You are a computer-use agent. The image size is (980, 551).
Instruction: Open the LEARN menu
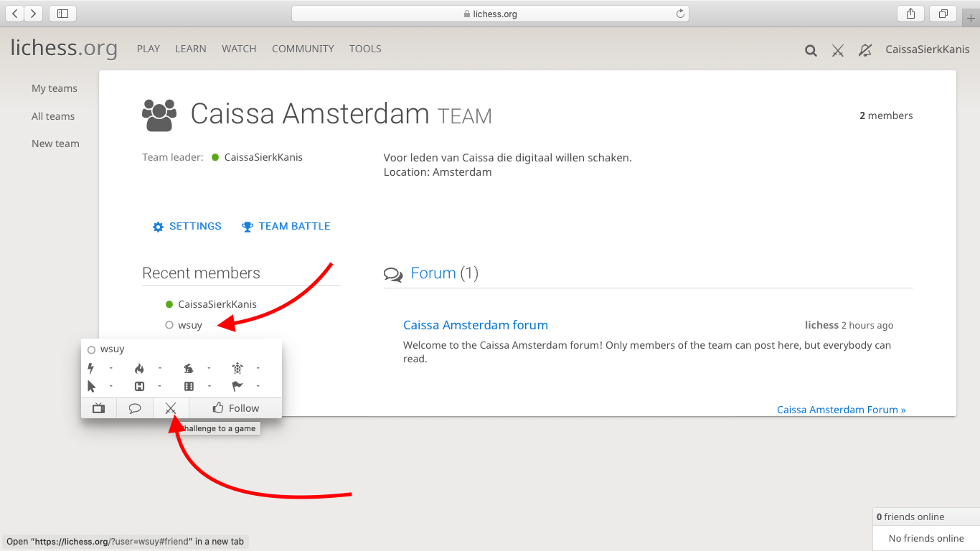(x=191, y=49)
